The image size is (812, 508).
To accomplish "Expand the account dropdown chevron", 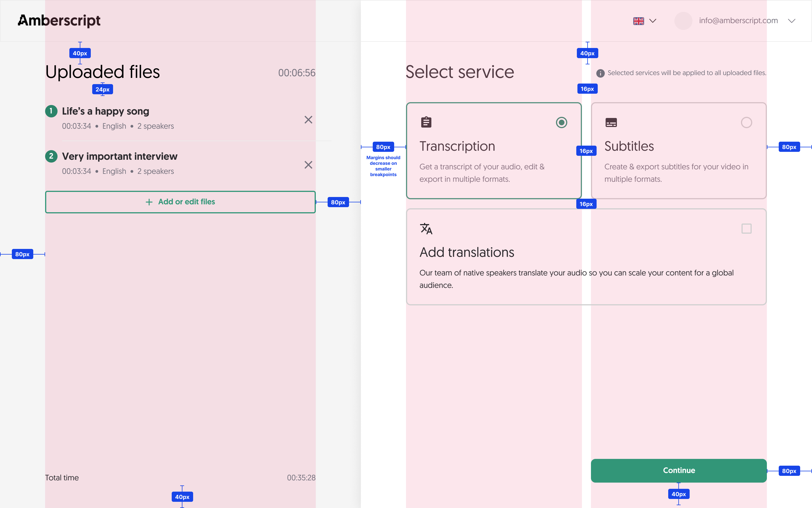I will point(791,21).
